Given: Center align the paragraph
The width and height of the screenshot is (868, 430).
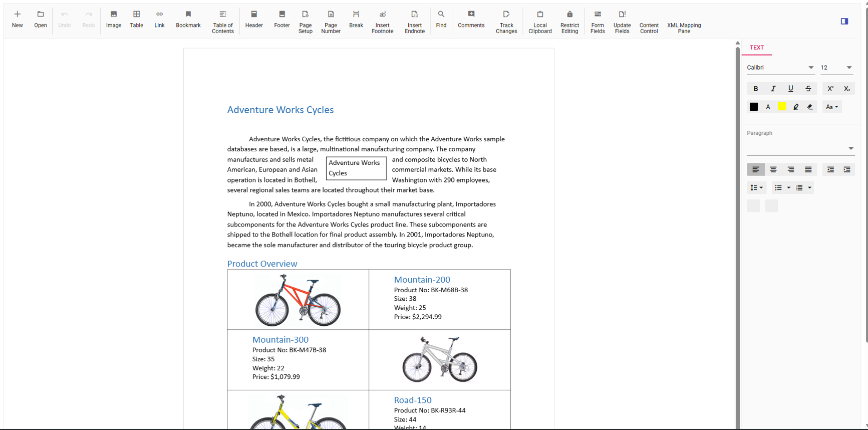Looking at the screenshot, I should pyautogui.click(x=773, y=170).
